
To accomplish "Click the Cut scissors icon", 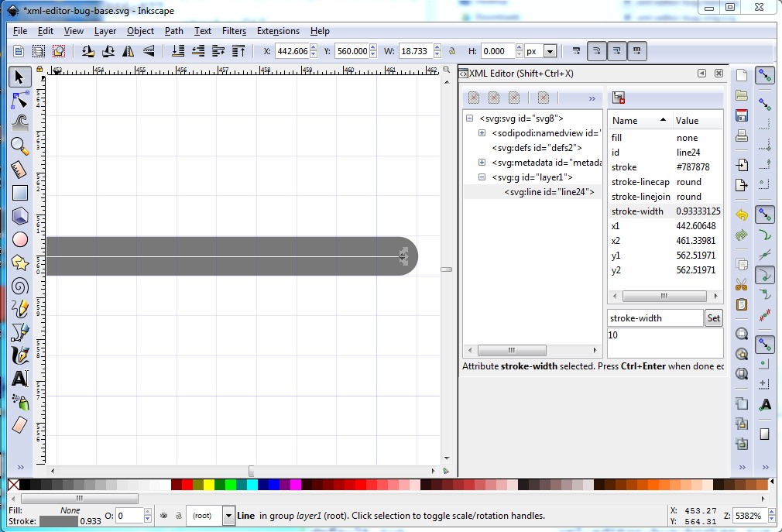I will (742, 285).
